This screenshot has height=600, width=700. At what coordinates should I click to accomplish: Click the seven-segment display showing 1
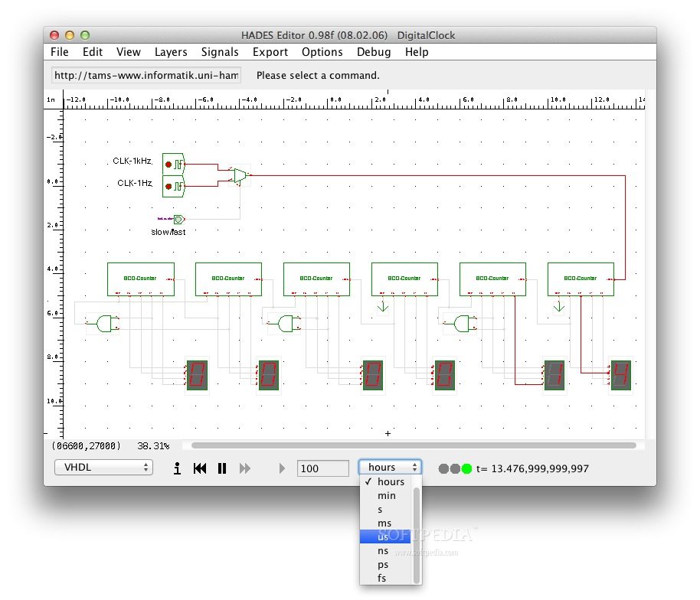[554, 375]
